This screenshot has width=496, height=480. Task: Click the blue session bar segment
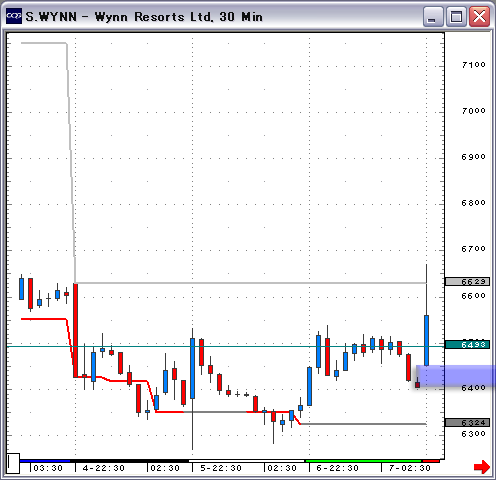[45, 461]
